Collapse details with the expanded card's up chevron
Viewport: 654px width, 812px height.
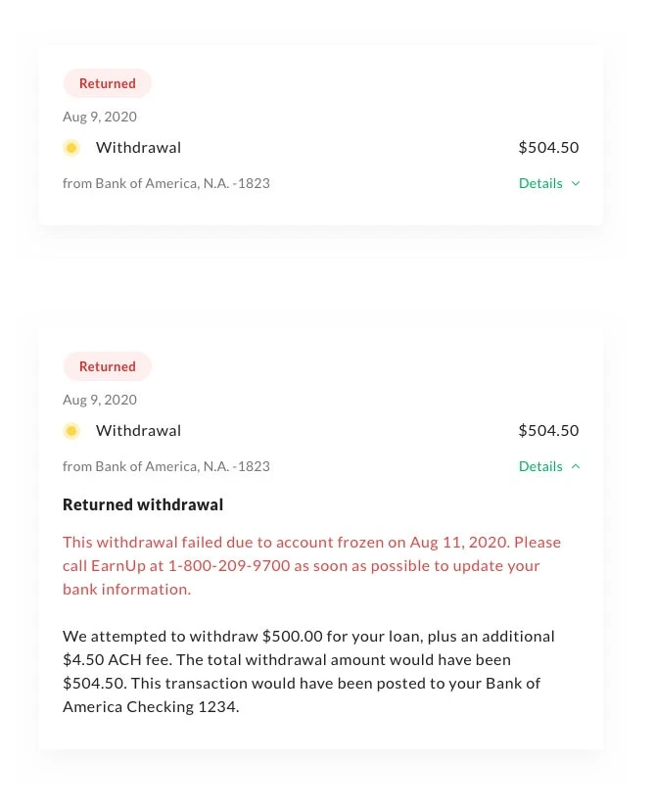(576, 466)
